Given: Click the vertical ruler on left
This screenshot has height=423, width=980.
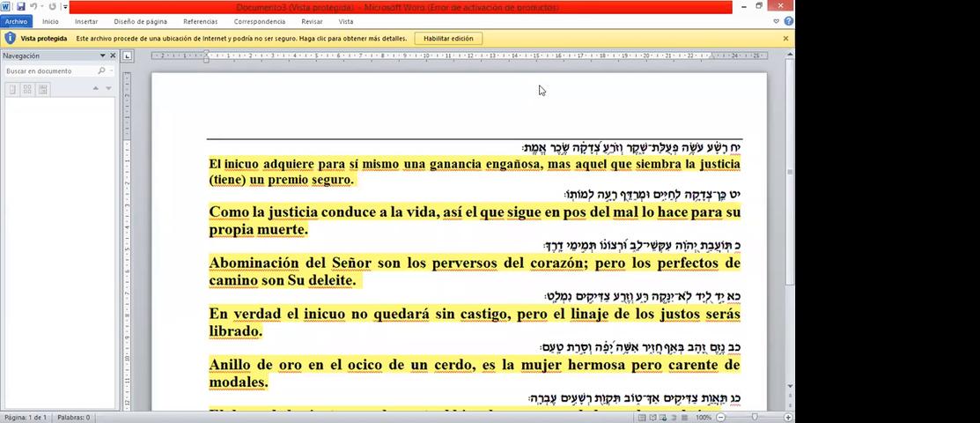Looking at the screenshot, I should tap(127, 241).
